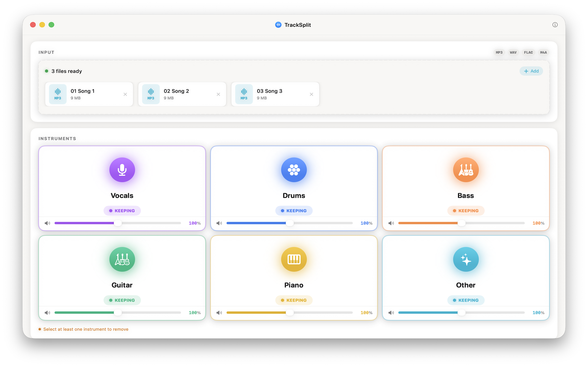The height and width of the screenshot is (367, 588).
Task: Click the Other sparkle icon
Action: pos(465,259)
